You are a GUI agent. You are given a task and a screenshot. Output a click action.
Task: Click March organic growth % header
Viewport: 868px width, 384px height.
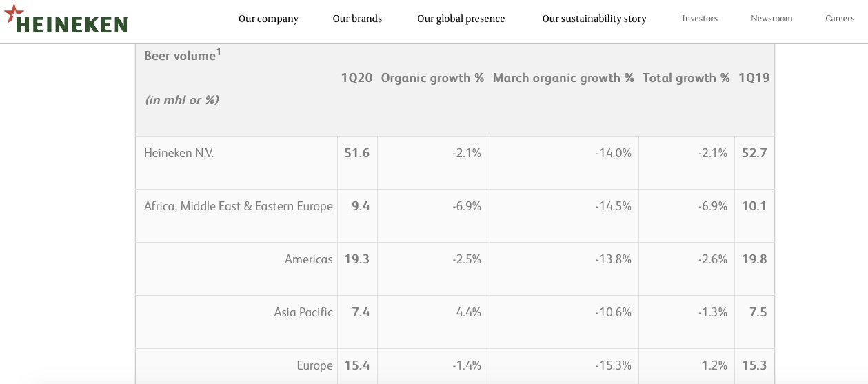click(x=563, y=78)
